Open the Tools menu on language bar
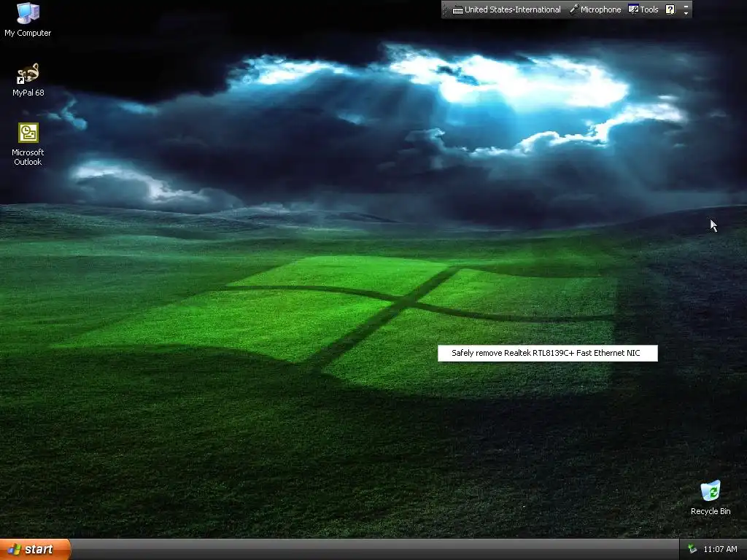Image resolution: width=747 pixels, height=560 pixels. (x=643, y=9)
